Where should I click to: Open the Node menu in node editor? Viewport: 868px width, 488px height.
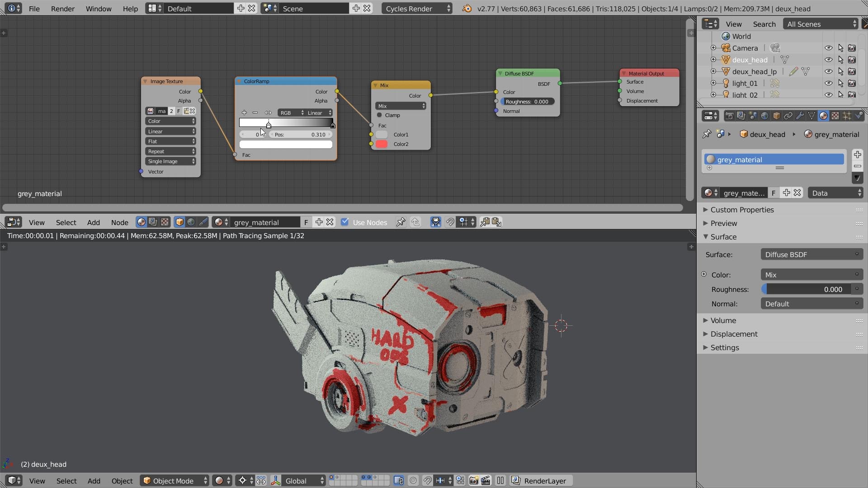[120, 222]
